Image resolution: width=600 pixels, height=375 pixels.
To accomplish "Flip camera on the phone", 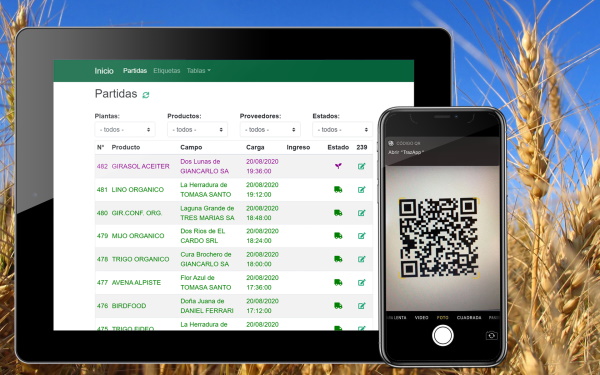I will coord(491,336).
